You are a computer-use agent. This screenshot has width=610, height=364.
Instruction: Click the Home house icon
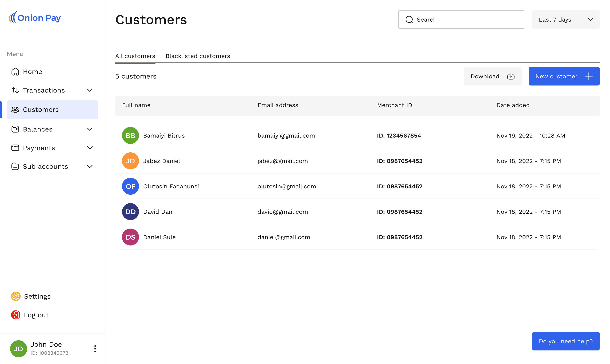pos(15,72)
